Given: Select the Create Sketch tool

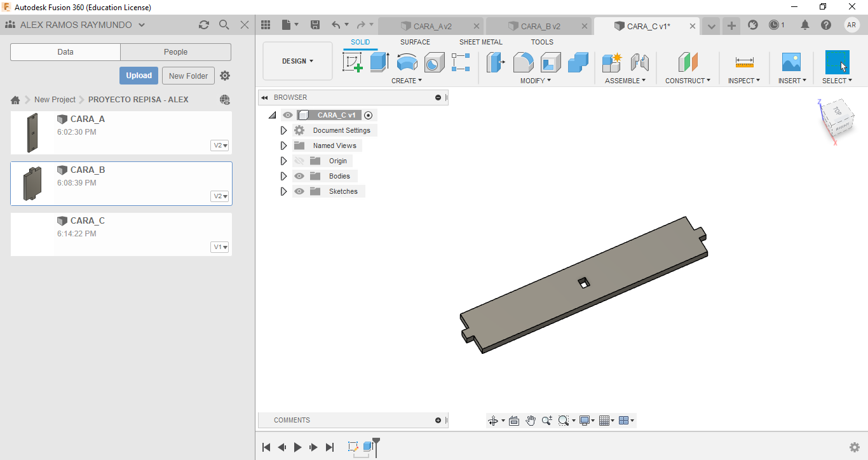Looking at the screenshot, I should [353, 62].
